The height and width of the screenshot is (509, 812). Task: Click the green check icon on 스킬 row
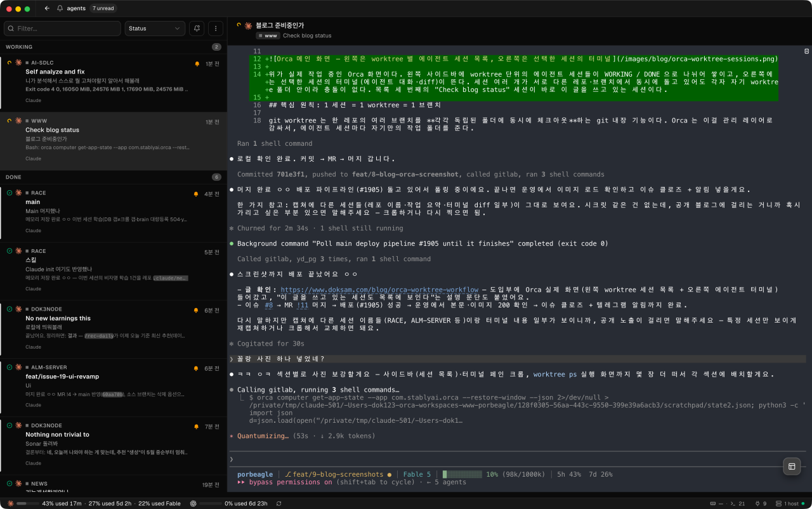point(10,251)
